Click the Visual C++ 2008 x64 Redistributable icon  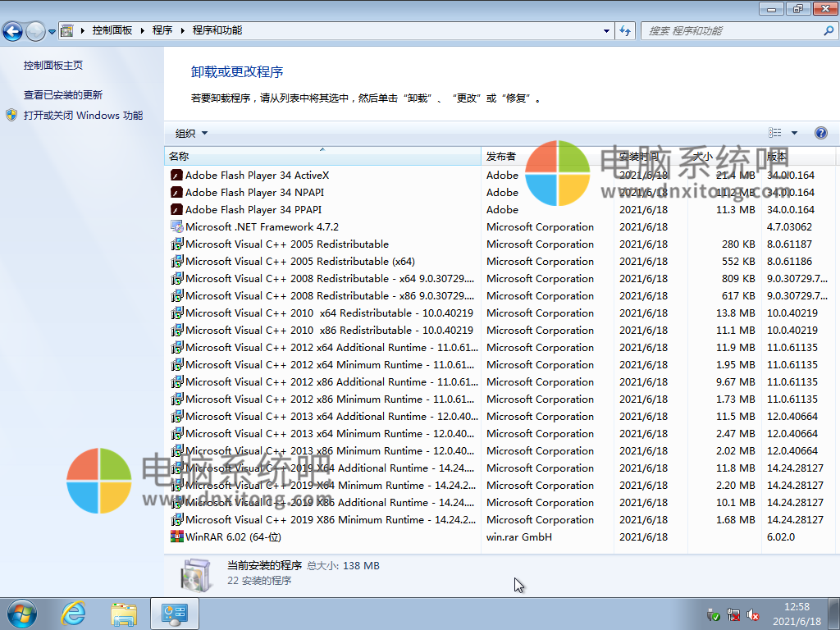click(x=177, y=279)
